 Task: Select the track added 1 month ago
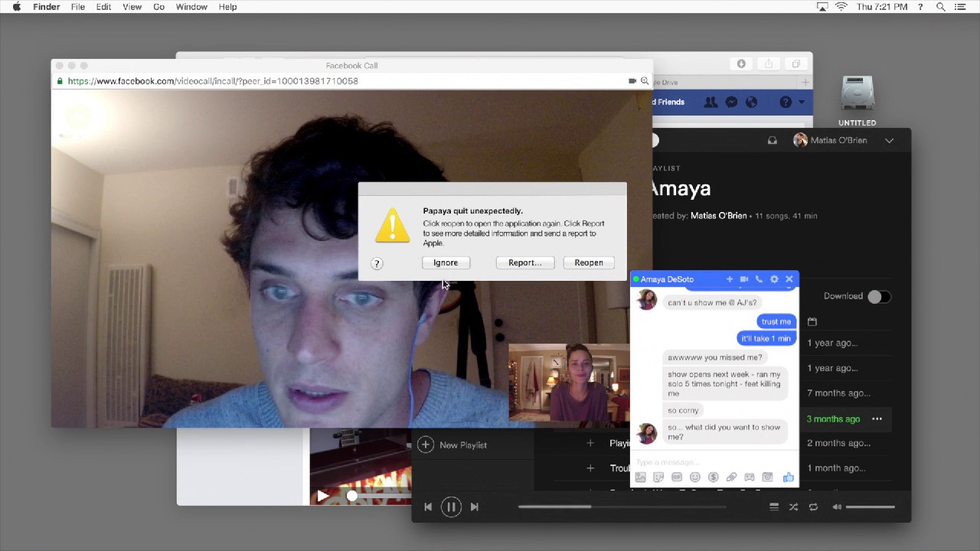[x=836, y=468]
